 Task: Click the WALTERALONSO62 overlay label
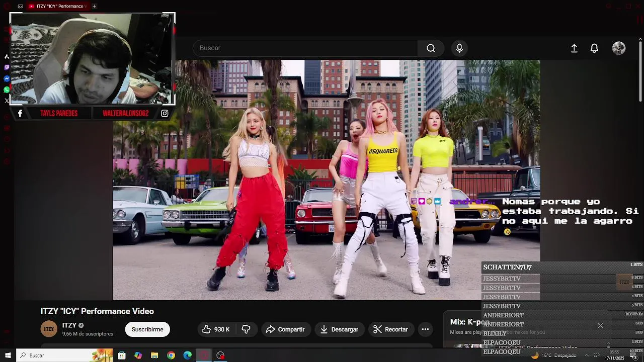(x=126, y=113)
